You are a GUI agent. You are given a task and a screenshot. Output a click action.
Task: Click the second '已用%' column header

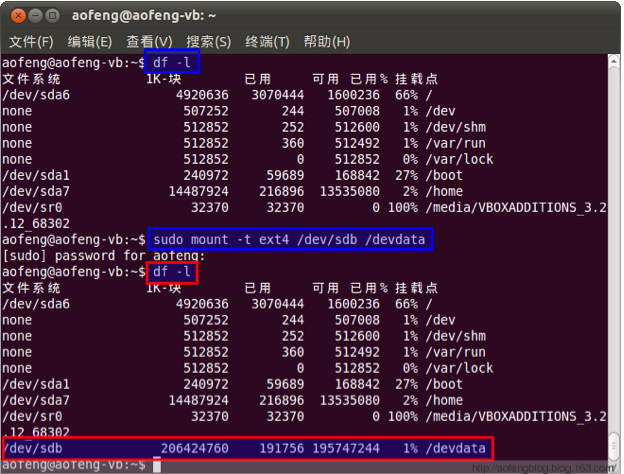(x=369, y=288)
